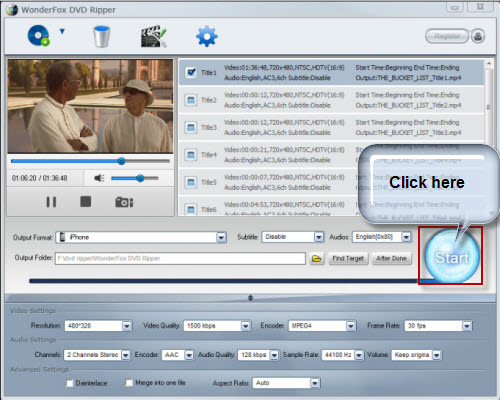The height and width of the screenshot is (400, 500).
Task: Select the Title2 Output THE_BUCKET_LIST_Title2.mp4 text
Action: (408, 105)
